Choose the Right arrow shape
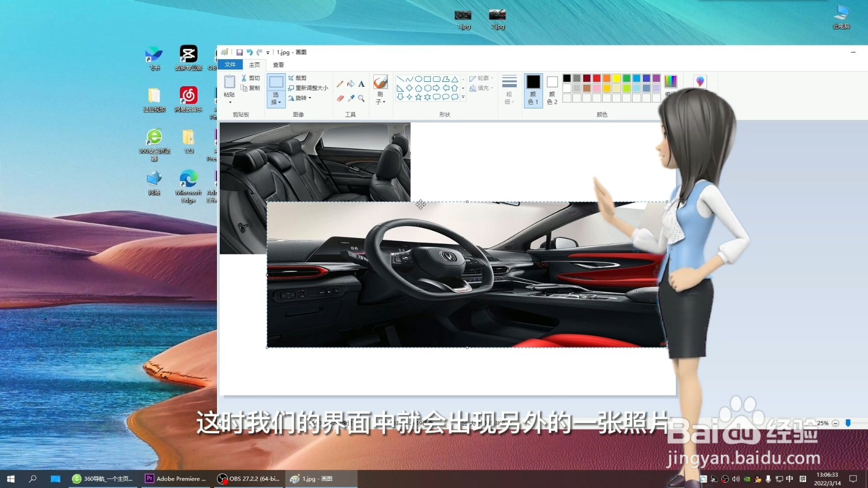Image resolution: width=868 pixels, height=488 pixels. point(437,88)
